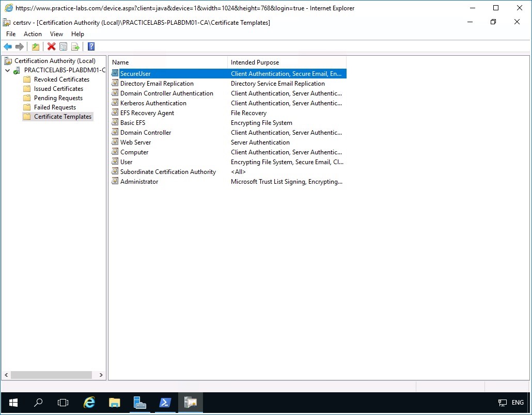
Task: Click the File Recovery purpose cell
Action: point(248,113)
